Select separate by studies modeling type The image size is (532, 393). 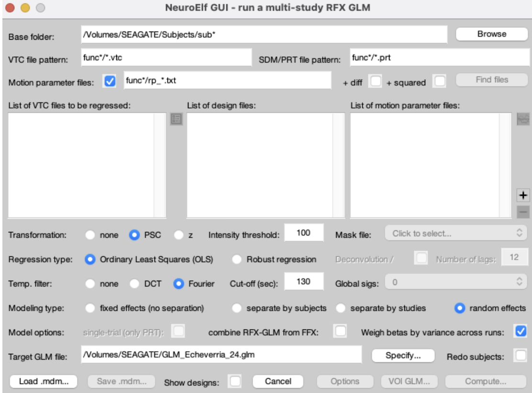point(341,308)
